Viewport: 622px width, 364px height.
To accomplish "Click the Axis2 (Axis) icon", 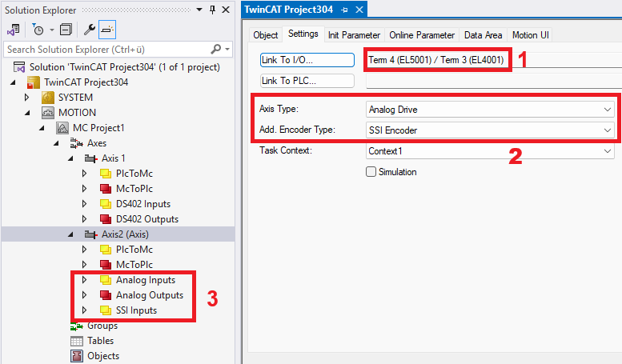I will point(90,234).
